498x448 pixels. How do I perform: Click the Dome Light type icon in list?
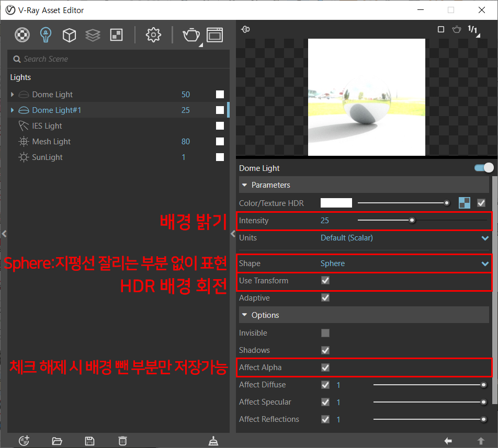click(24, 95)
